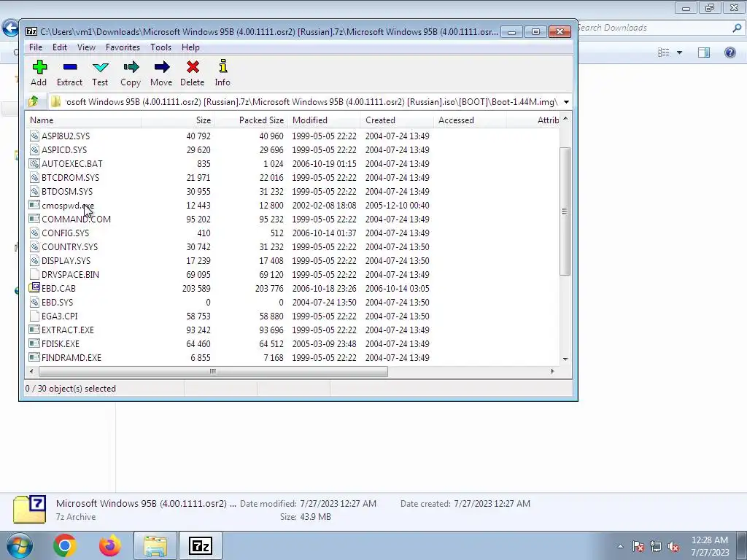The image size is (747, 560).
Task: Open Explorer help icon
Action: point(729,52)
